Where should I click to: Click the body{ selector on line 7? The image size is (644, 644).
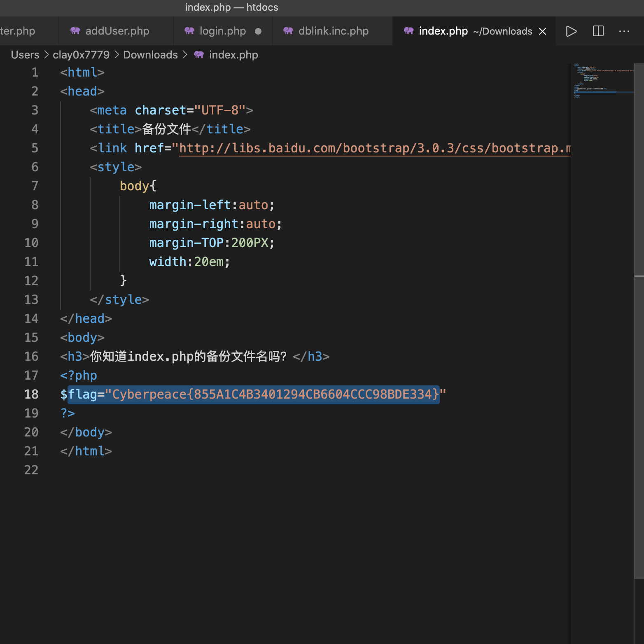pyautogui.click(x=138, y=186)
